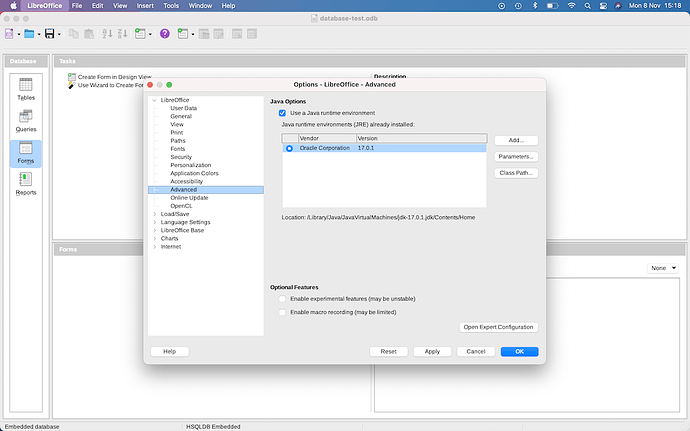Select the Forms section in Database pane
690x431 pixels.
tap(26, 153)
